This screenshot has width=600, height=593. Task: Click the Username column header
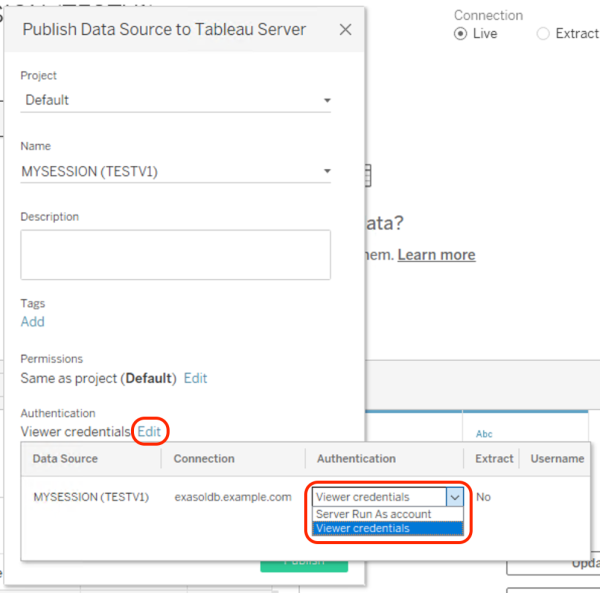[x=557, y=459]
